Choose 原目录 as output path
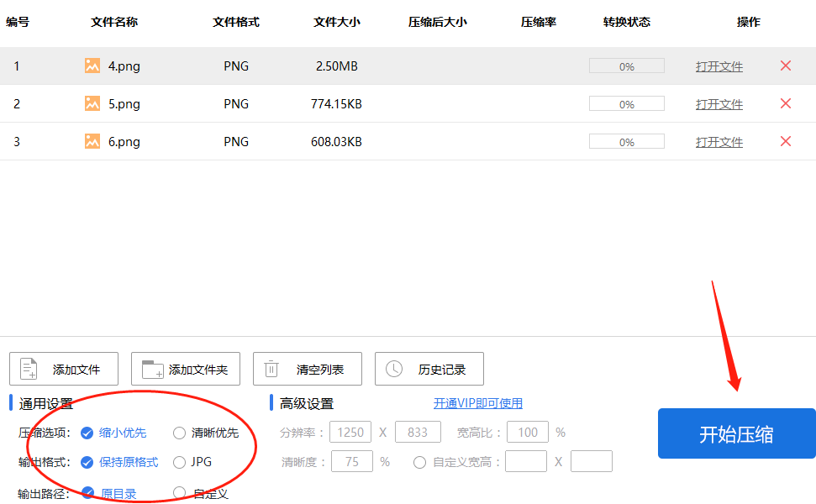This screenshot has width=816, height=504. [87, 491]
